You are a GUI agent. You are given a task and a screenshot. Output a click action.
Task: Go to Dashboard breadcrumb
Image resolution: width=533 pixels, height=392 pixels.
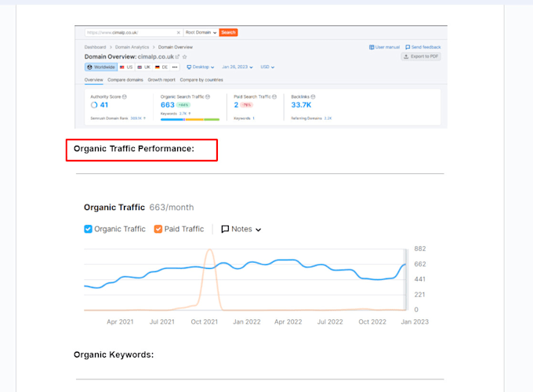[x=95, y=47]
